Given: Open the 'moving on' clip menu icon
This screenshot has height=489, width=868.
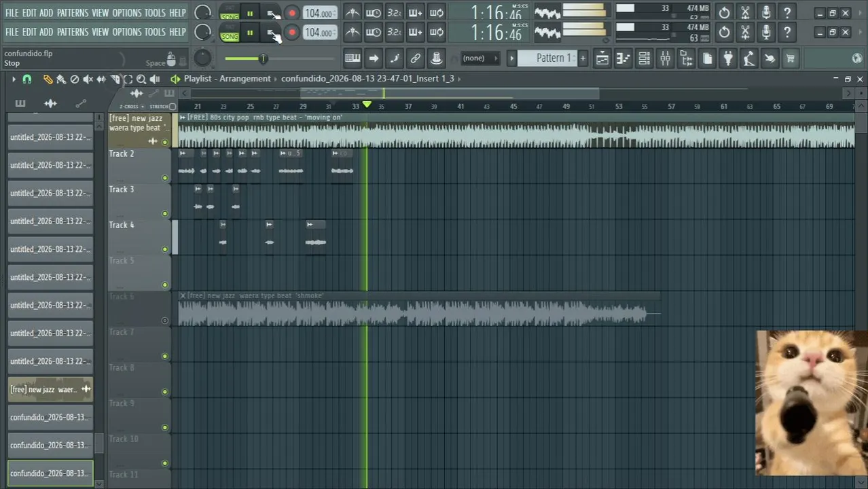Looking at the screenshot, I should [x=182, y=117].
